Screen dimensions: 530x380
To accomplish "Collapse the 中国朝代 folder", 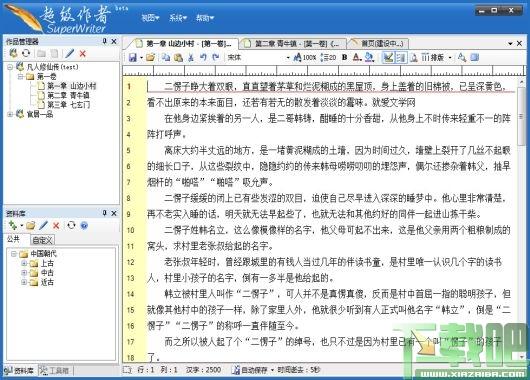I will point(14,254).
